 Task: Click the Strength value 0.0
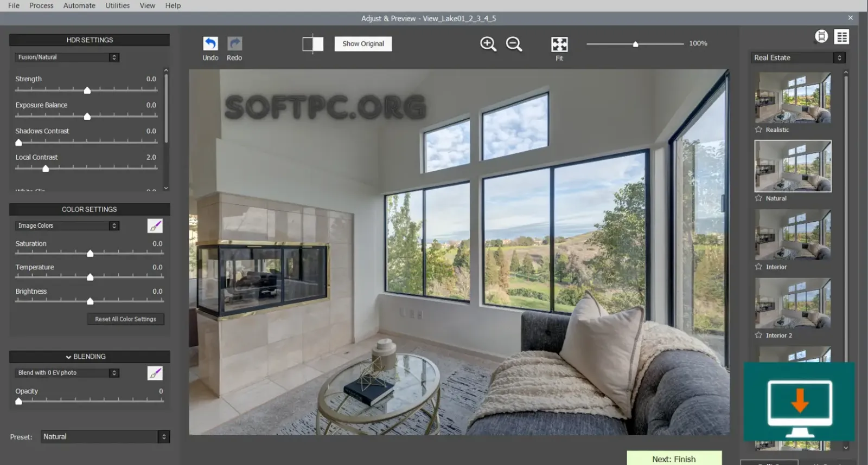click(151, 79)
